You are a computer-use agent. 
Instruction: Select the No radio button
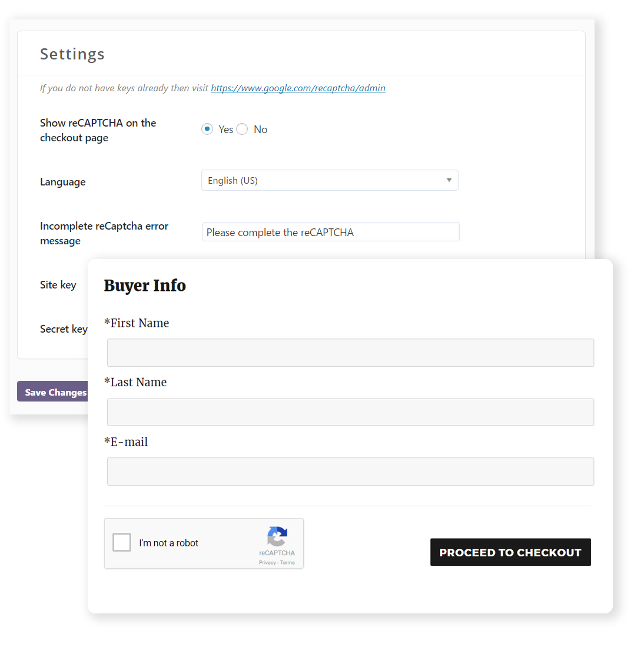[x=243, y=129]
